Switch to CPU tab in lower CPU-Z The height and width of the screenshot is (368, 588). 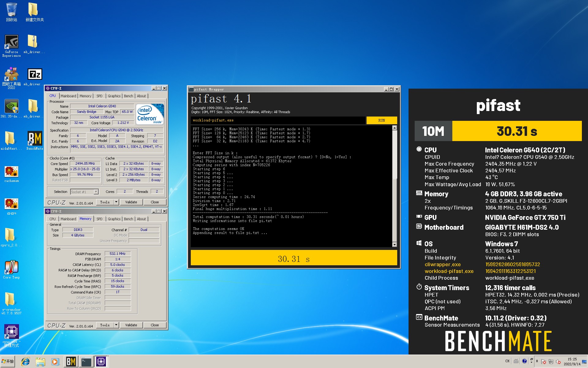53,219
